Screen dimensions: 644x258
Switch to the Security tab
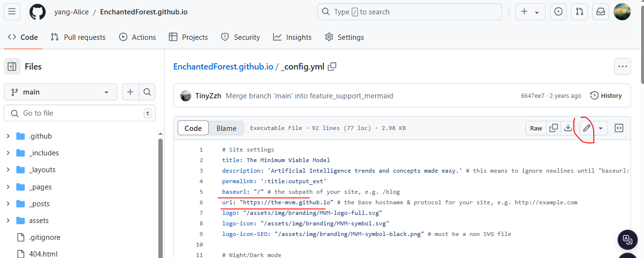pyautogui.click(x=240, y=37)
